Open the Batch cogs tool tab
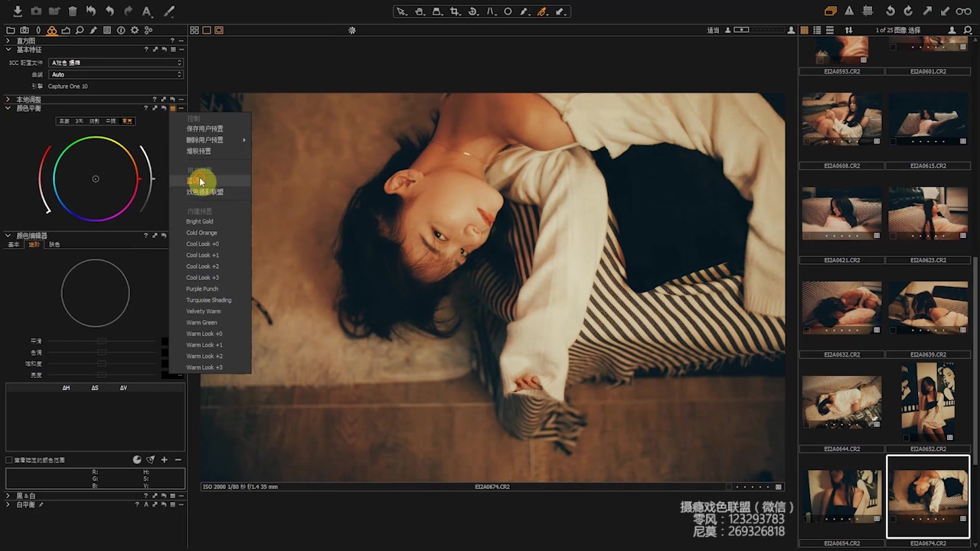 click(x=149, y=31)
